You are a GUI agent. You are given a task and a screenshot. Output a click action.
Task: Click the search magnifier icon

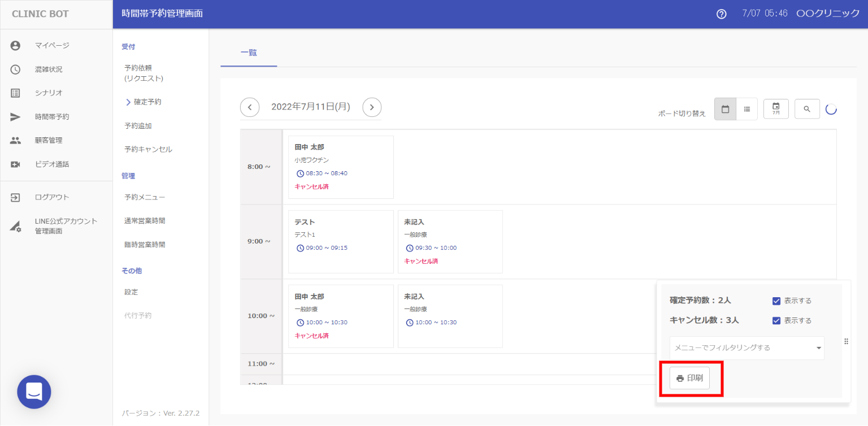807,109
